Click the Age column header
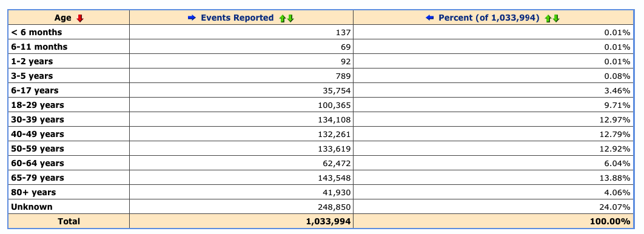 [x=63, y=18]
